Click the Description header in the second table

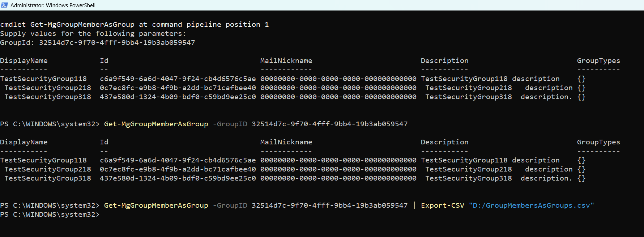444,142
